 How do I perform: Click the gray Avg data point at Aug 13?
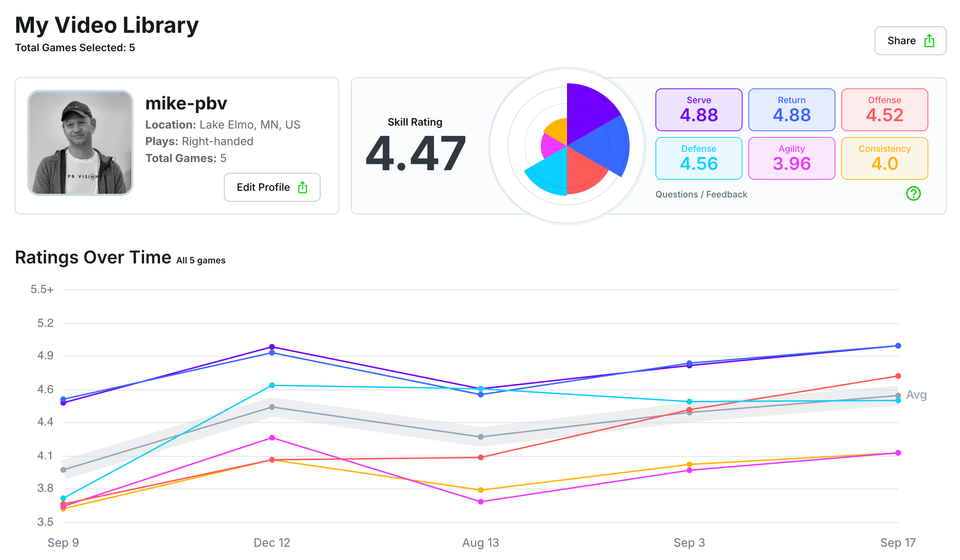(x=481, y=437)
